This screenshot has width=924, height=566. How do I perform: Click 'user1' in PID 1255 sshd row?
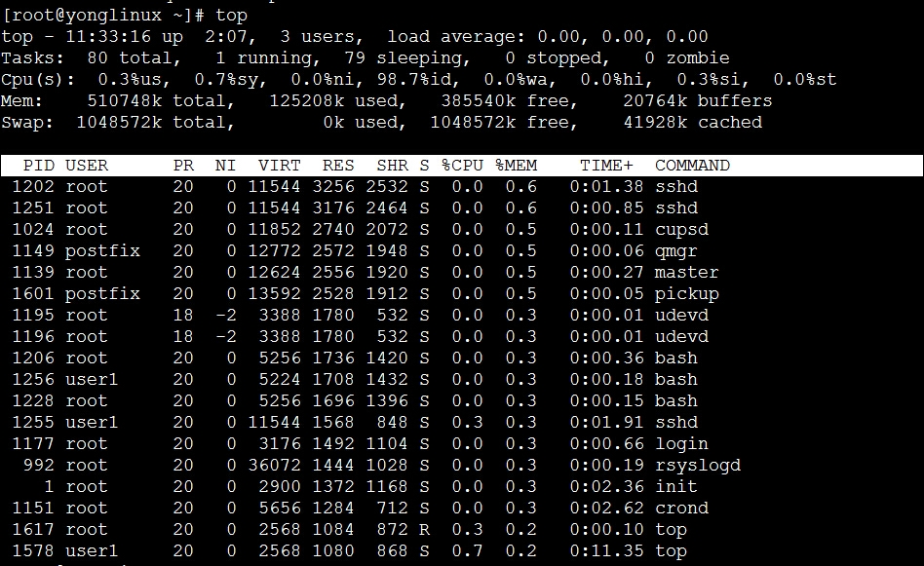tap(92, 423)
